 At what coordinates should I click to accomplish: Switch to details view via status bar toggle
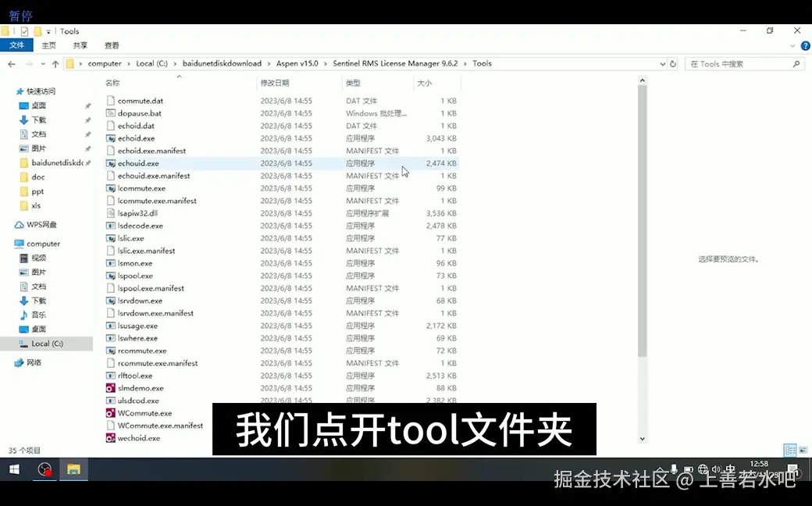pos(789,451)
